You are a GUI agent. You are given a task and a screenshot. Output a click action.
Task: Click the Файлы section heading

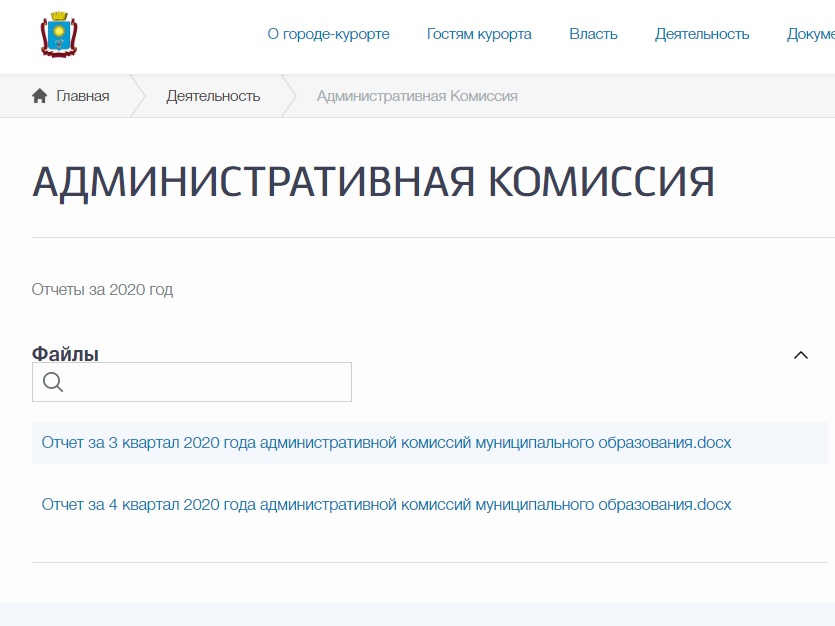[65, 353]
